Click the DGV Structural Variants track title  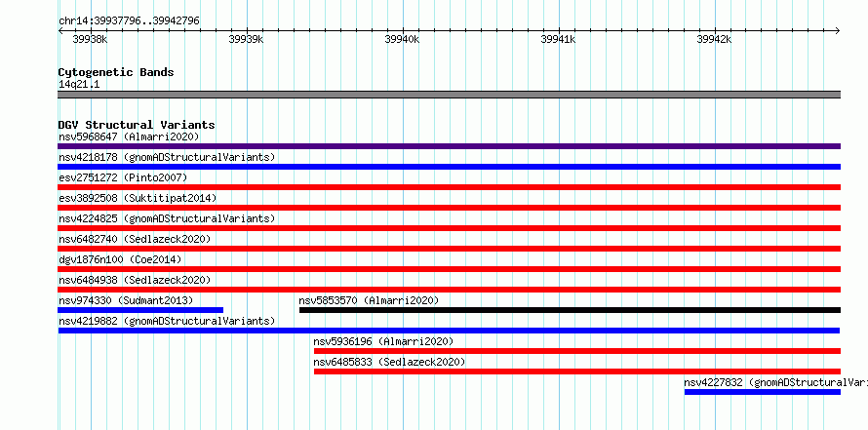click(x=137, y=125)
